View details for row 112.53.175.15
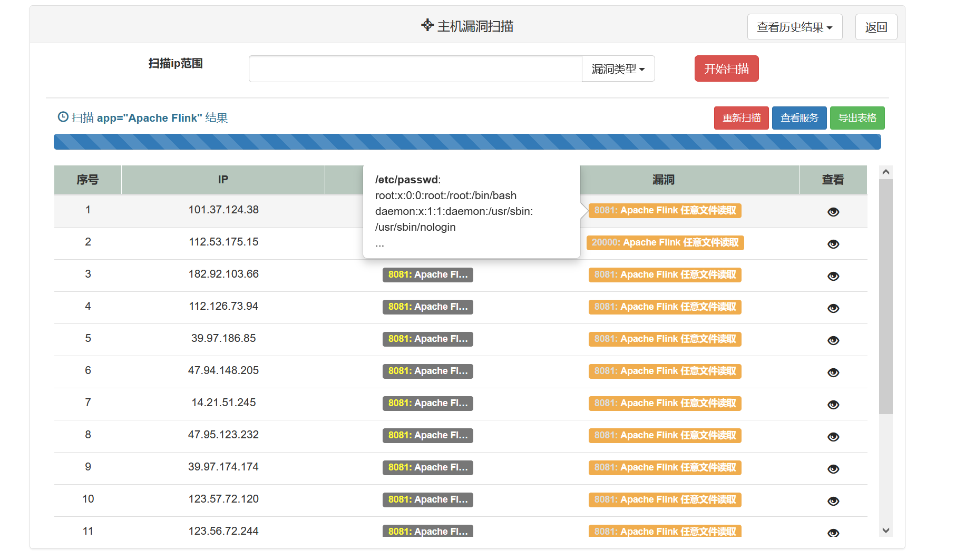 tap(833, 244)
